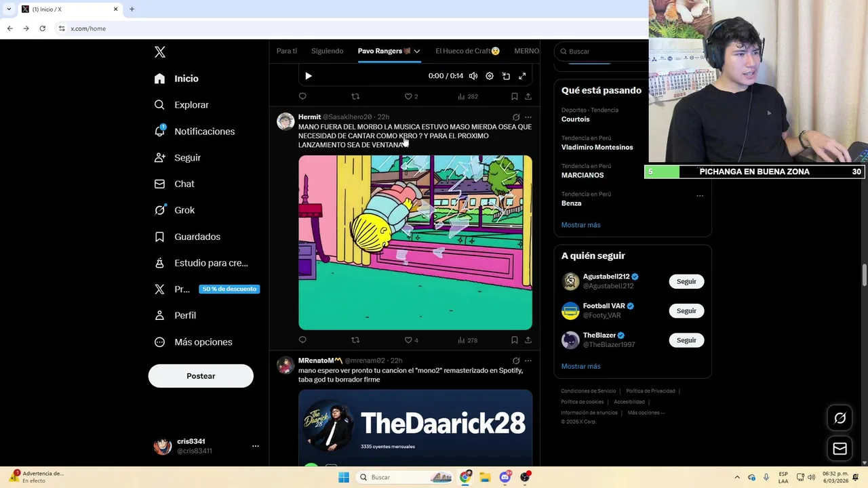Open more options for Benza trend
The height and width of the screenshot is (488, 868).
700,196
